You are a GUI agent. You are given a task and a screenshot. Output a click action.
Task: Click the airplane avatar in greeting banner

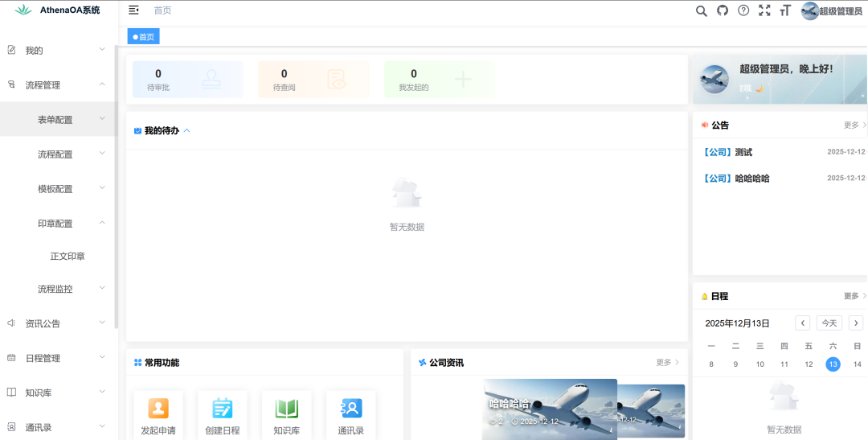coord(714,80)
